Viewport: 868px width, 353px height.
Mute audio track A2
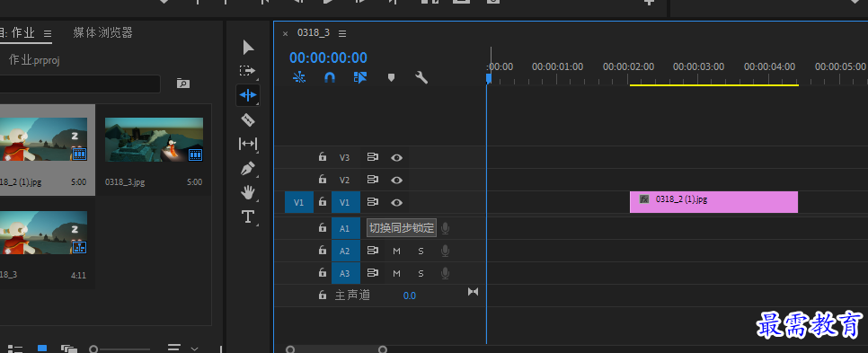point(396,252)
